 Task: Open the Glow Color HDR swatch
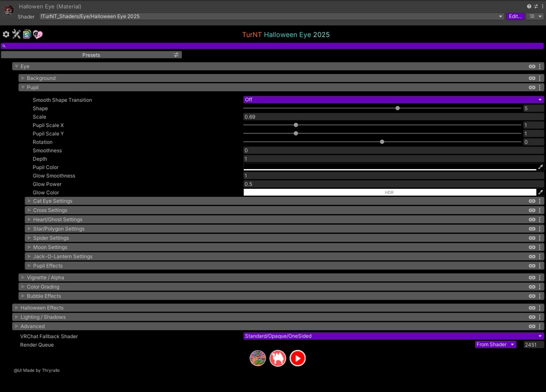tap(390, 193)
